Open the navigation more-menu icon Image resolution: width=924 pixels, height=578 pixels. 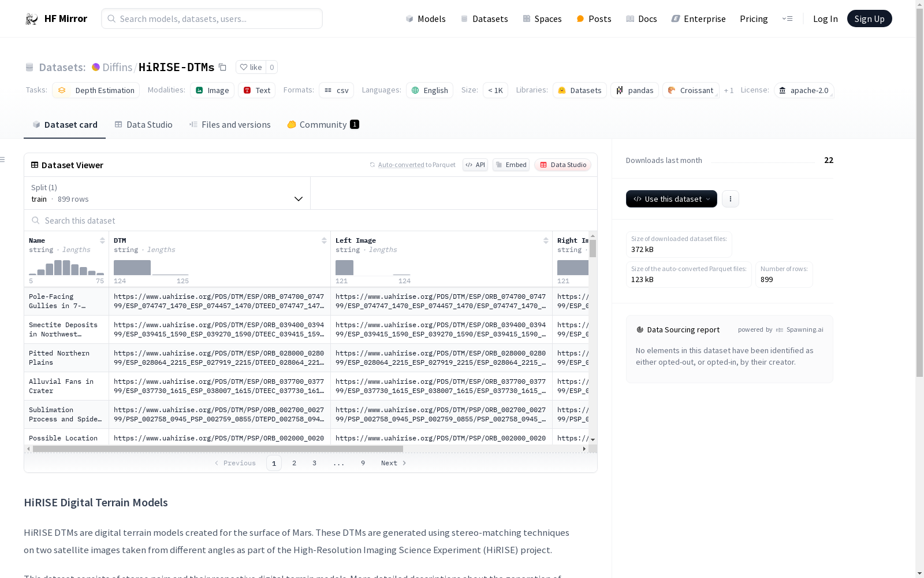click(x=787, y=18)
